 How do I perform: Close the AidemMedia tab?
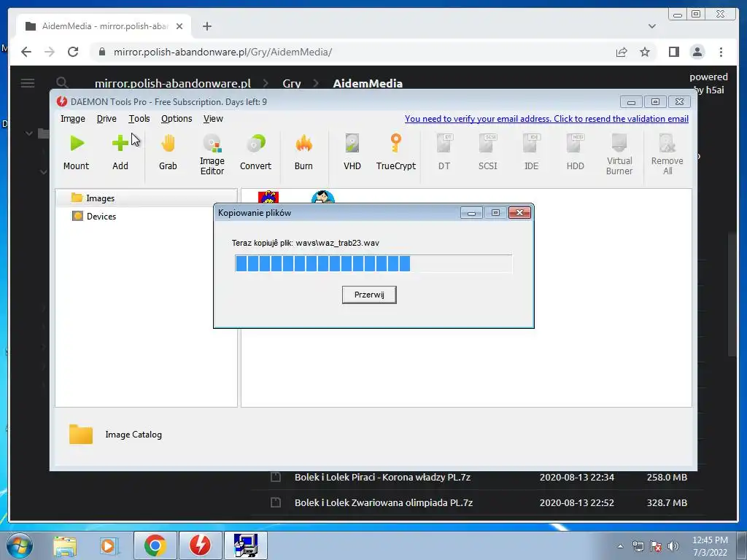[x=179, y=26]
